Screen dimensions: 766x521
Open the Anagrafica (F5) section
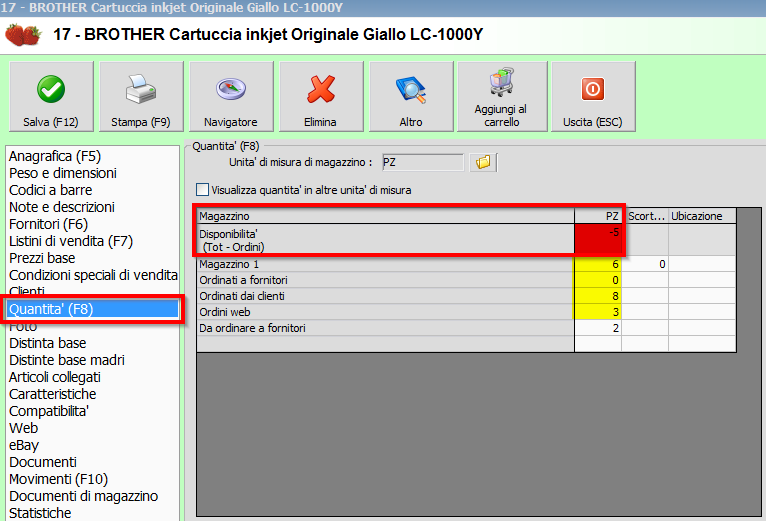pyautogui.click(x=55, y=156)
